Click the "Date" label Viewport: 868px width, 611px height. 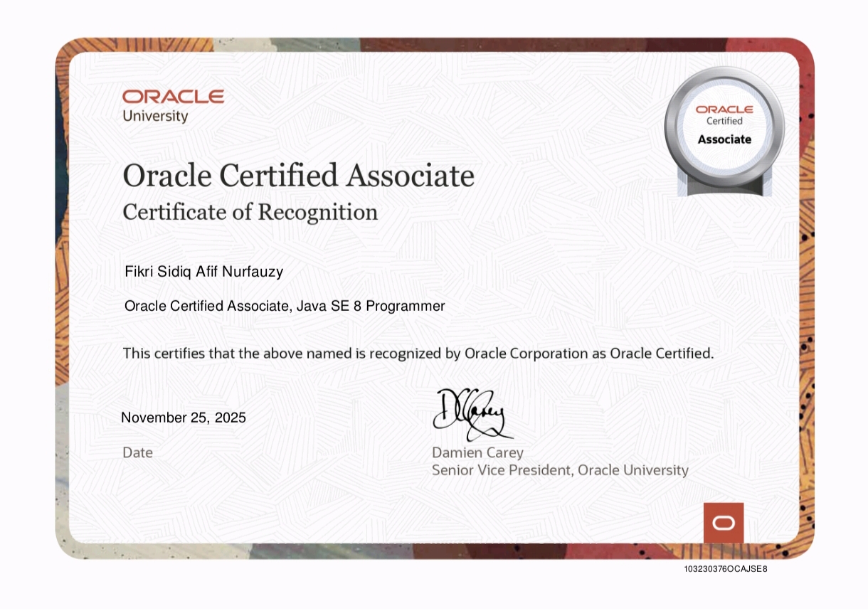tap(137, 452)
